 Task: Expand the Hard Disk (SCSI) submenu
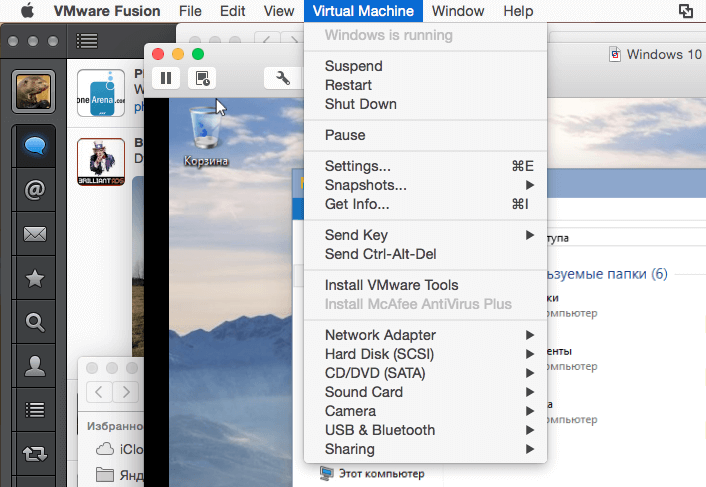[x=425, y=354]
